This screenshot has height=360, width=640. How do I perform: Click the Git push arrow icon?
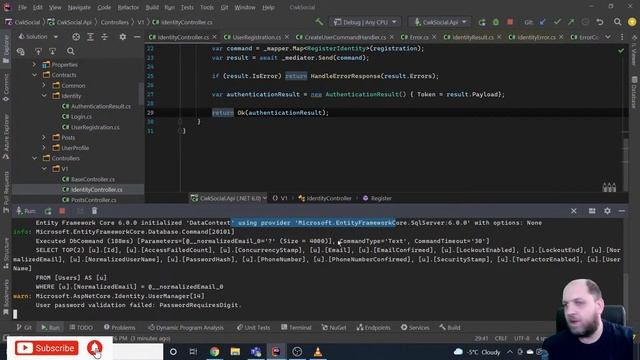(x=571, y=22)
